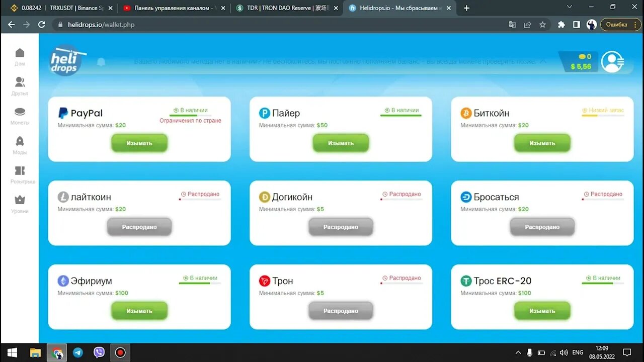Bookmark this page with the star
This screenshot has width=644, height=362.
click(x=542, y=25)
